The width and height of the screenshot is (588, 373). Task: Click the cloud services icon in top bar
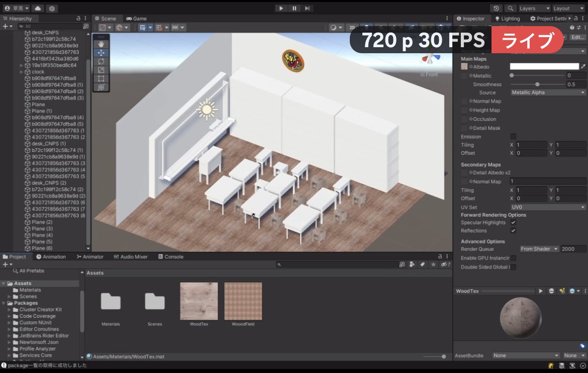pyautogui.click(x=38, y=8)
